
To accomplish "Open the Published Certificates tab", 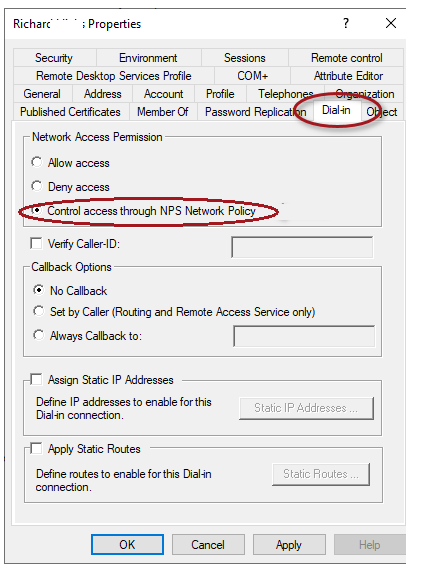I will [x=70, y=112].
